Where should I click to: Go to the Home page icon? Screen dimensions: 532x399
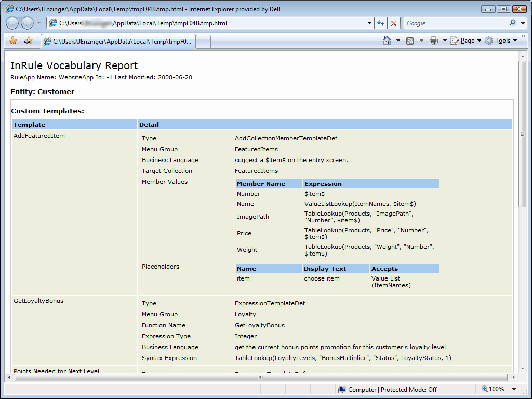387,41
